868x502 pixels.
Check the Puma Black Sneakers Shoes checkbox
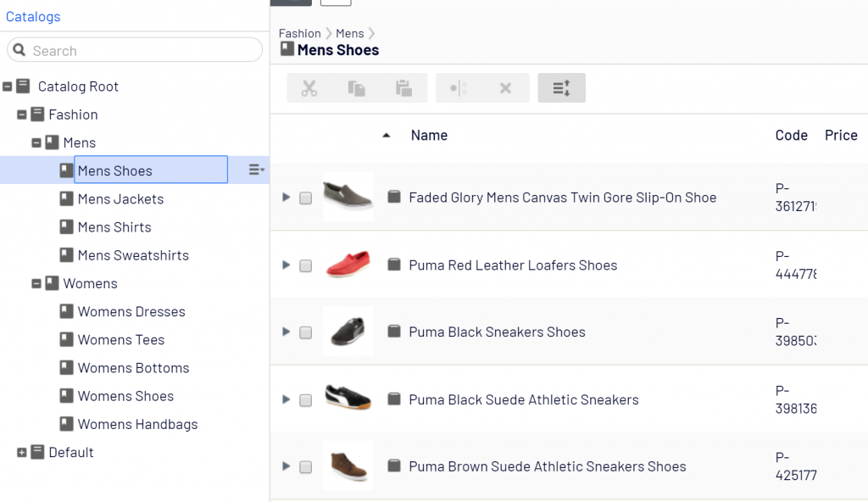point(305,332)
